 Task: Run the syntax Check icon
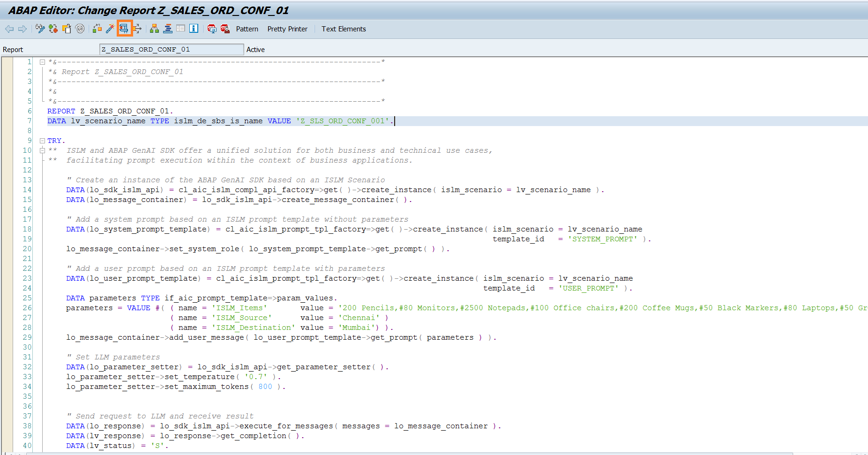[x=97, y=29]
